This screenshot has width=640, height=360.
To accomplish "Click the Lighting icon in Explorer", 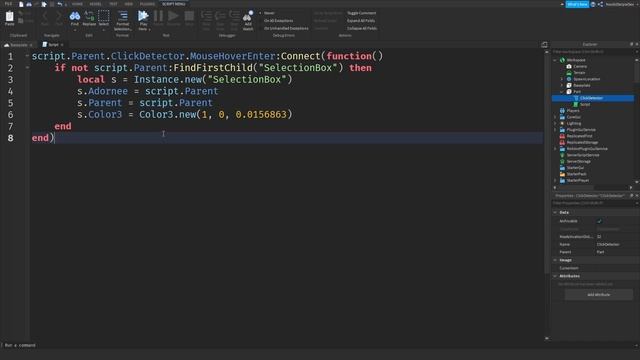I will tap(562, 123).
